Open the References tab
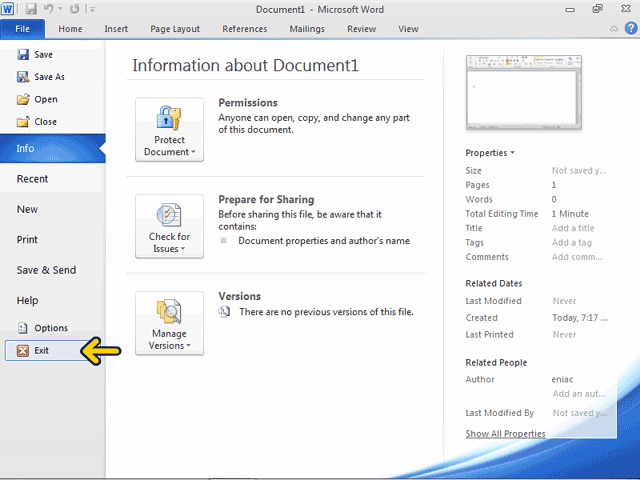This screenshot has height=480, width=640. coord(244,29)
